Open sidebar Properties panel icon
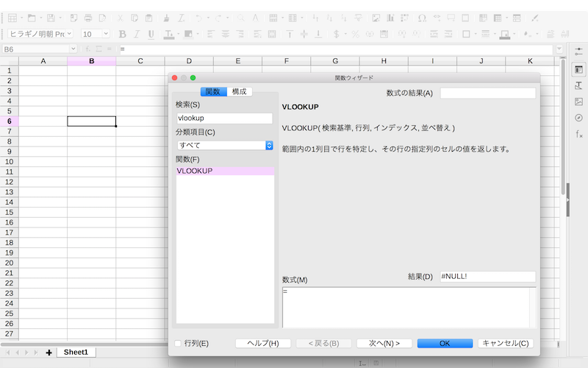Screen dimensions: 588x368 [578, 69]
